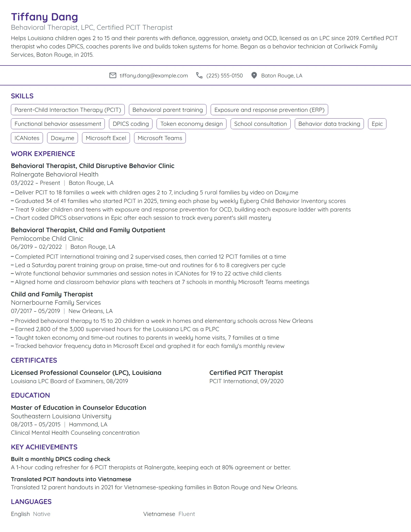Viewport: 411px width, 532px height.
Task: Click the Functional behavior assessment skill tag
Action: pyautogui.click(x=58, y=124)
